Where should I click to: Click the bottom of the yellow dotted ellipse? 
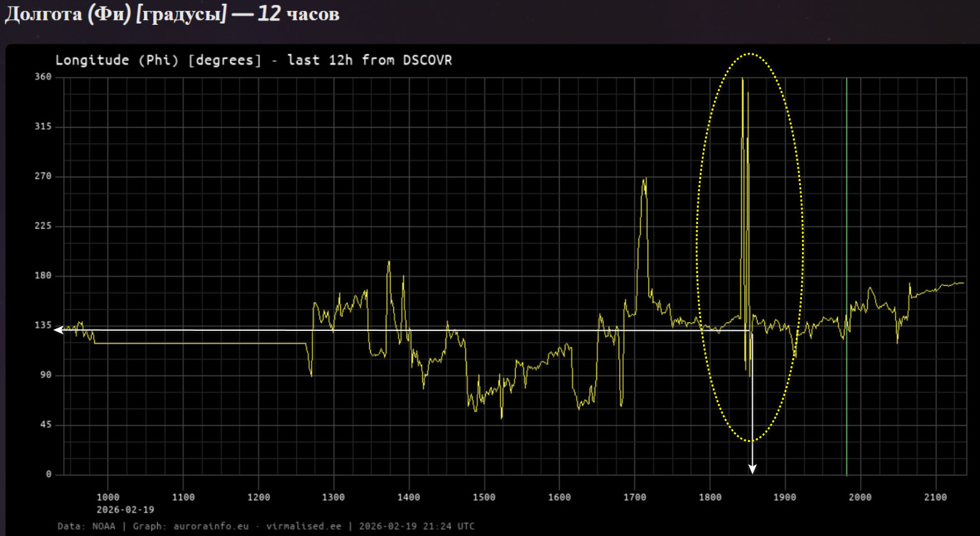tap(751, 441)
